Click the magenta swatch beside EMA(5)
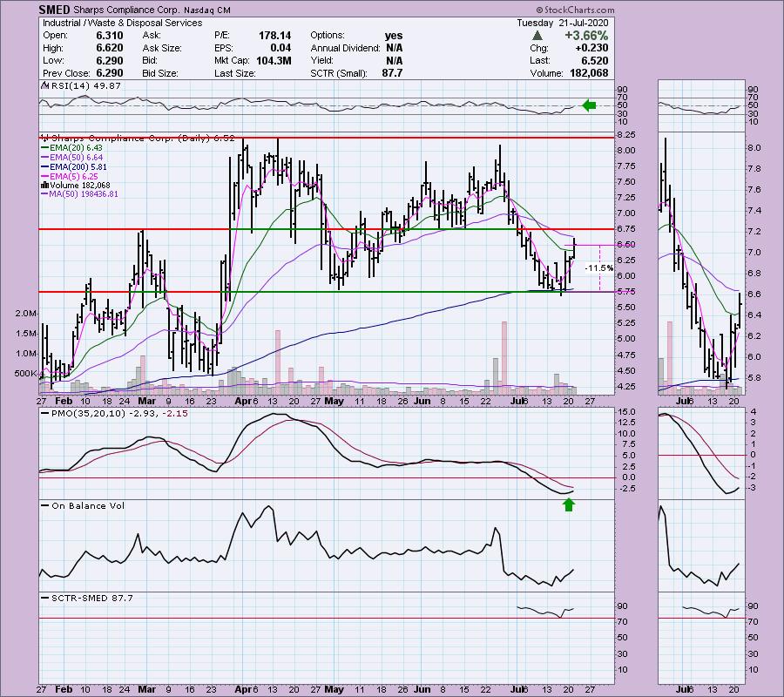The height and width of the screenshot is (697, 784). point(44,177)
